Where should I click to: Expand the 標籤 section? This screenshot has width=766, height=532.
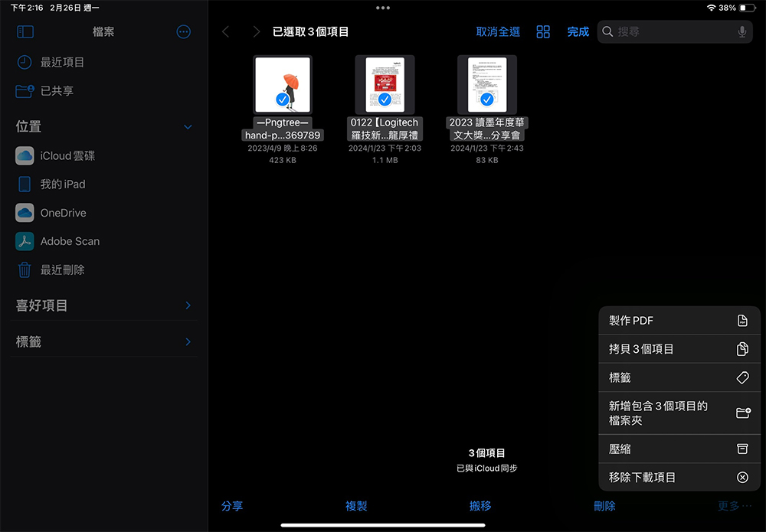(x=103, y=341)
